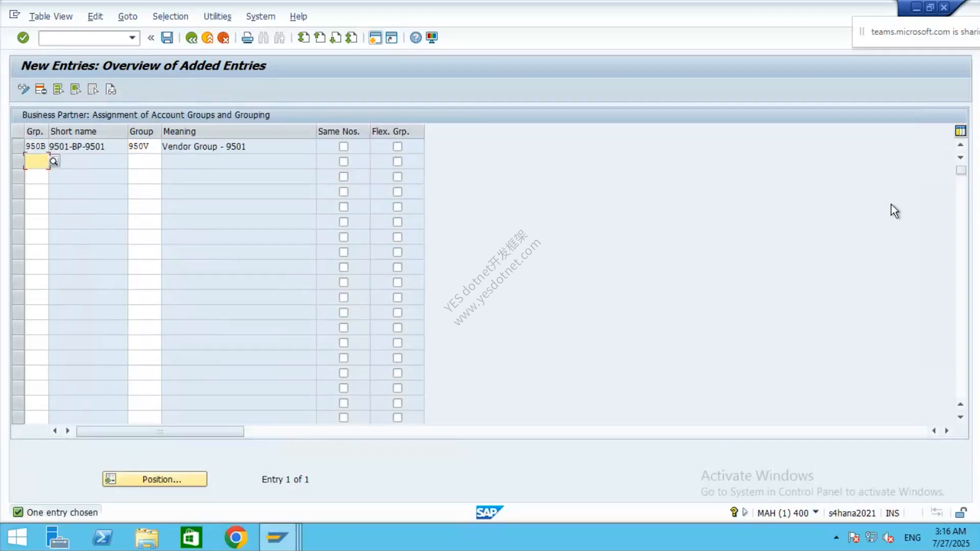Viewport: 980px width, 551px height.
Task: Click the Print icon
Action: 247,38
